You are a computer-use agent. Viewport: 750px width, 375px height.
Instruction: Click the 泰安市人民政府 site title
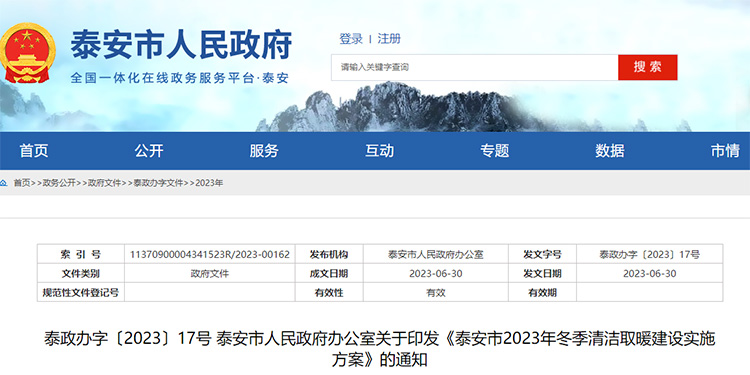[181, 45]
